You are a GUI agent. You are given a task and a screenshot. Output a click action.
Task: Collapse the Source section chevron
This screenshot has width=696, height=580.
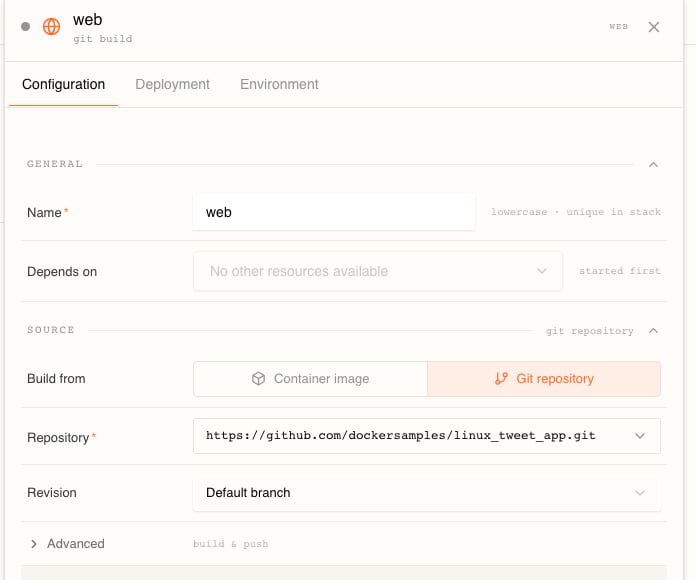[653, 331]
